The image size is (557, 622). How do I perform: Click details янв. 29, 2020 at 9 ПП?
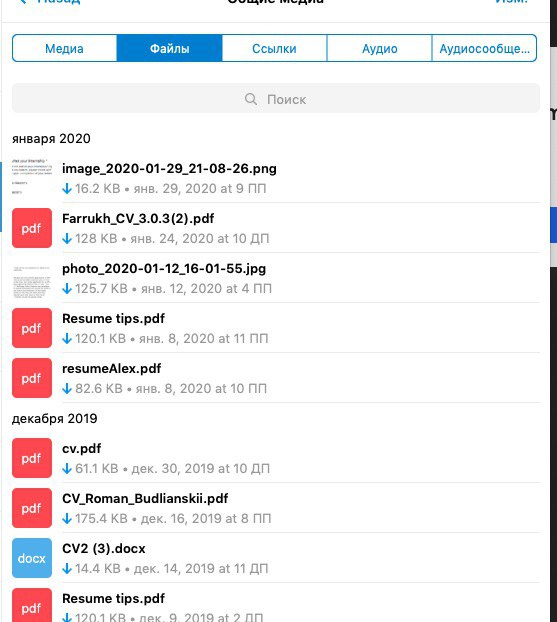(200, 189)
